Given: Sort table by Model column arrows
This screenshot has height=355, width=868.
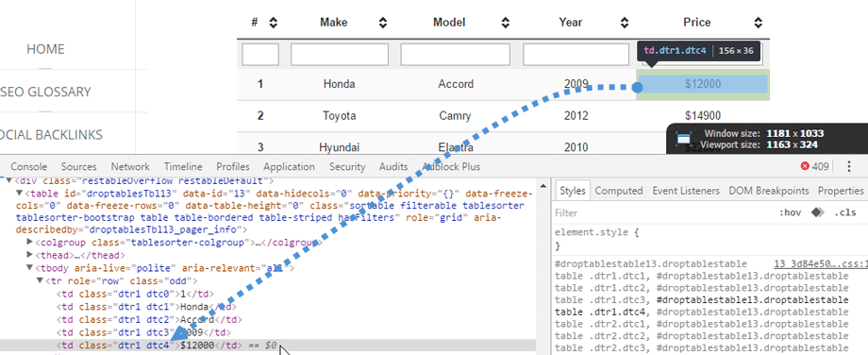Looking at the screenshot, I should (x=506, y=23).
